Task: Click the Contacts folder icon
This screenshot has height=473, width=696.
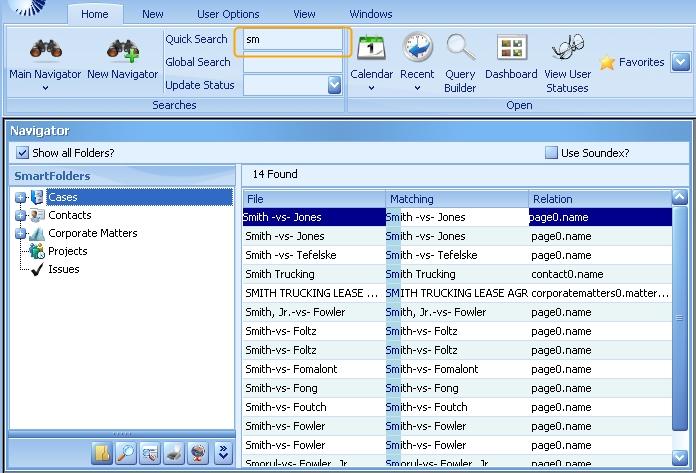Action: coord(37,215)
